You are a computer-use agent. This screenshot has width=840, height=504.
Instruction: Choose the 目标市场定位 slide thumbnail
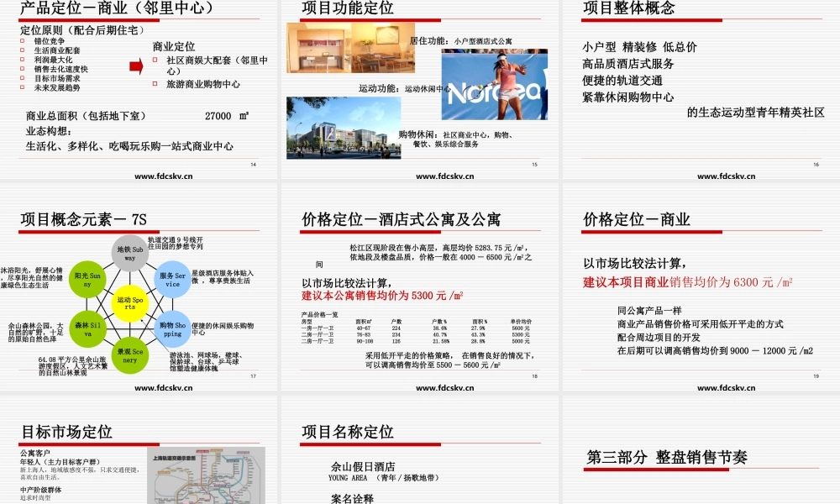(x=139, y=450)
